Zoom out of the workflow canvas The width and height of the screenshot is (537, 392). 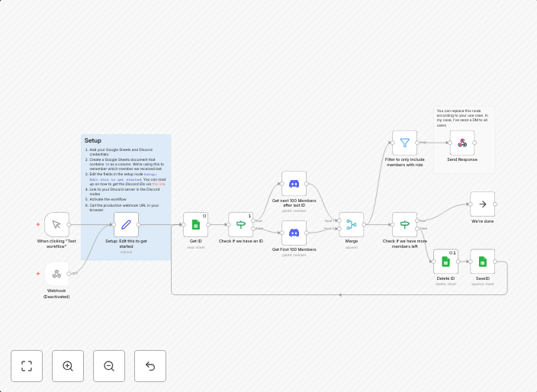coord(109,366)
